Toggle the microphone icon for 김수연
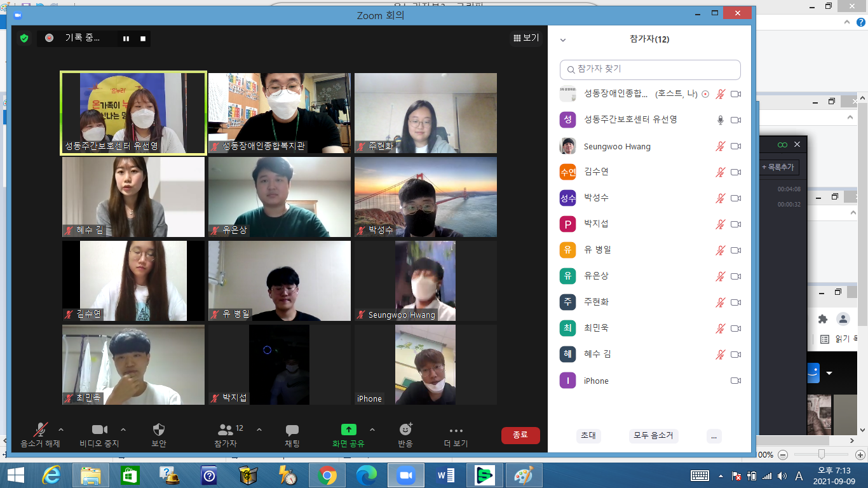Image resolution: width=868 pixels, height=488 pixels. coord(720,172)
